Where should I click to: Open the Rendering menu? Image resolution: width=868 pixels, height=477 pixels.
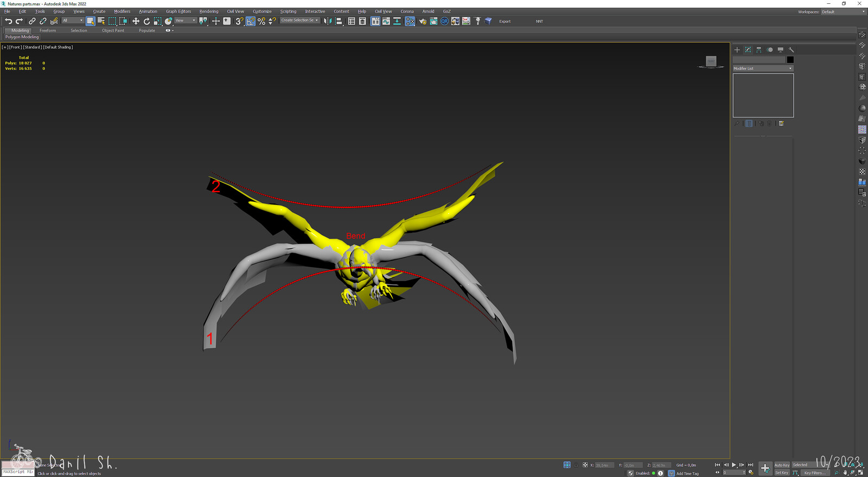point(209,11)
